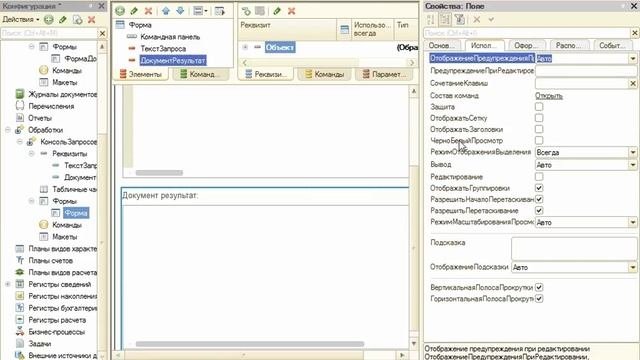640x360 pixels.
Task: Click the confirm checkmark in properties toolbar
Action: 491,19
